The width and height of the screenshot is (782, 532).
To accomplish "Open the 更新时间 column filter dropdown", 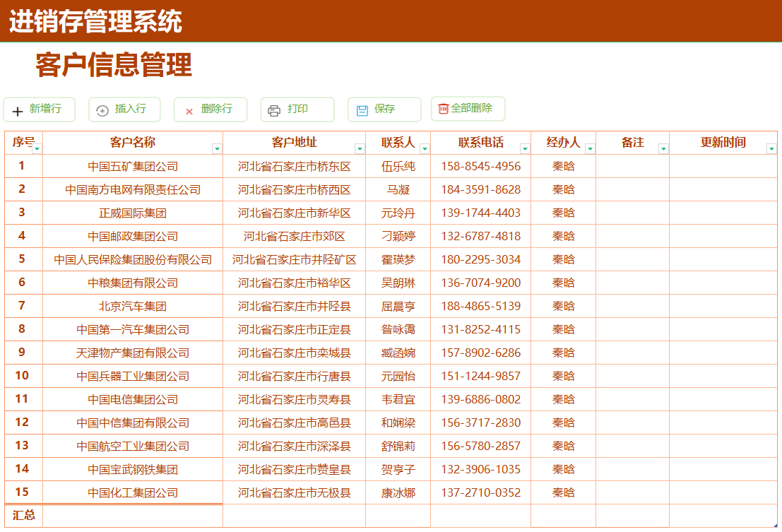I will pos(771,149).
